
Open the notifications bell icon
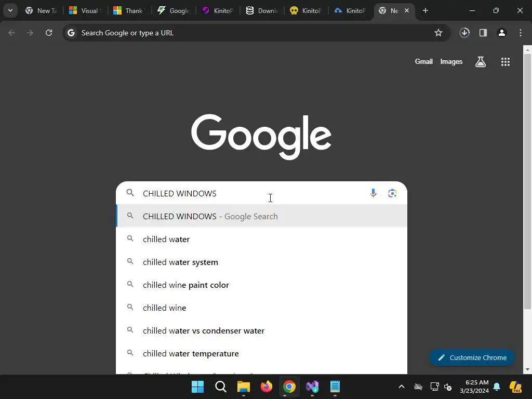497,387
